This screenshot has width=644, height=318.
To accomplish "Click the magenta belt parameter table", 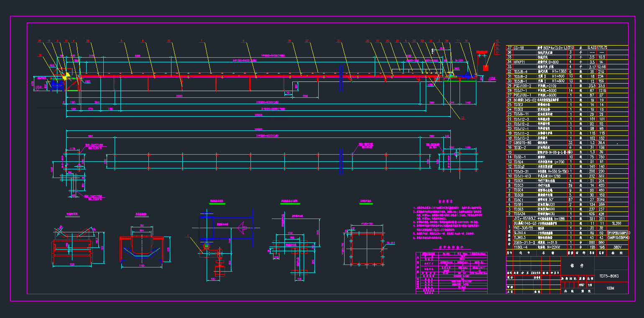I will coord(452,273).
